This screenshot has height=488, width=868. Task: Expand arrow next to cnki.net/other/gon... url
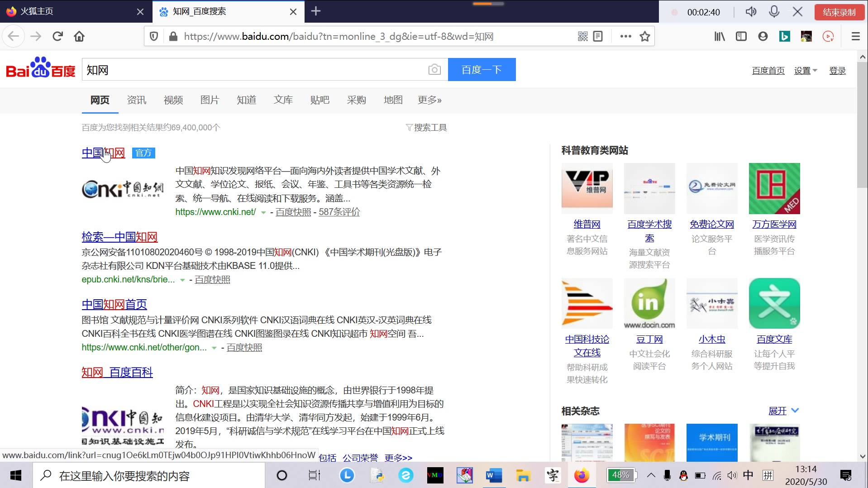214,348
